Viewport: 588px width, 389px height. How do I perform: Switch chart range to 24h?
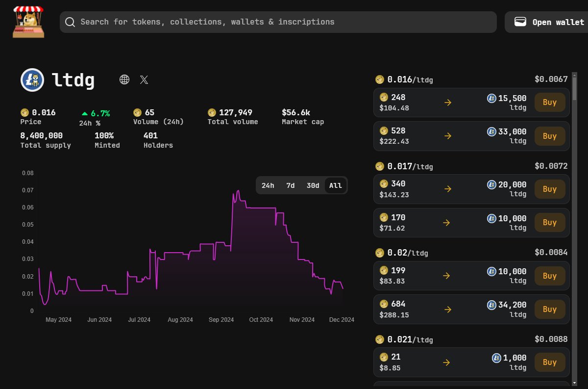268,185
